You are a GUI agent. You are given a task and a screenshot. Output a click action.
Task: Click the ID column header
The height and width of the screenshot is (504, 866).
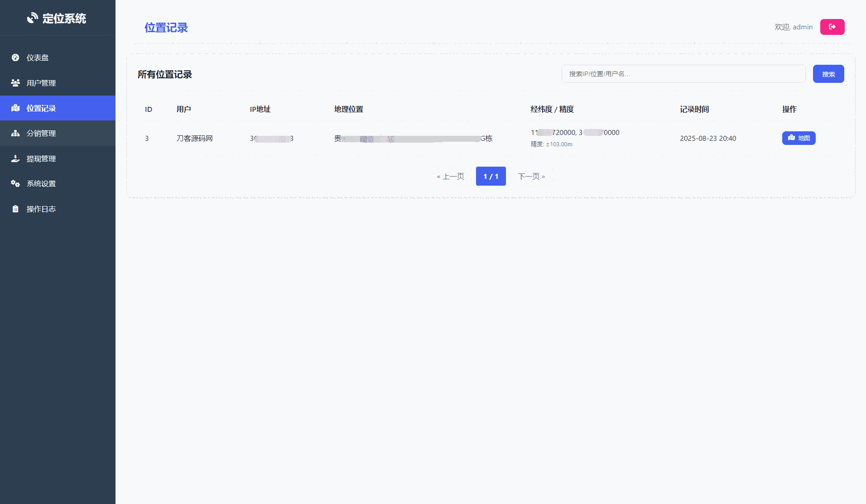click(149, 109)
